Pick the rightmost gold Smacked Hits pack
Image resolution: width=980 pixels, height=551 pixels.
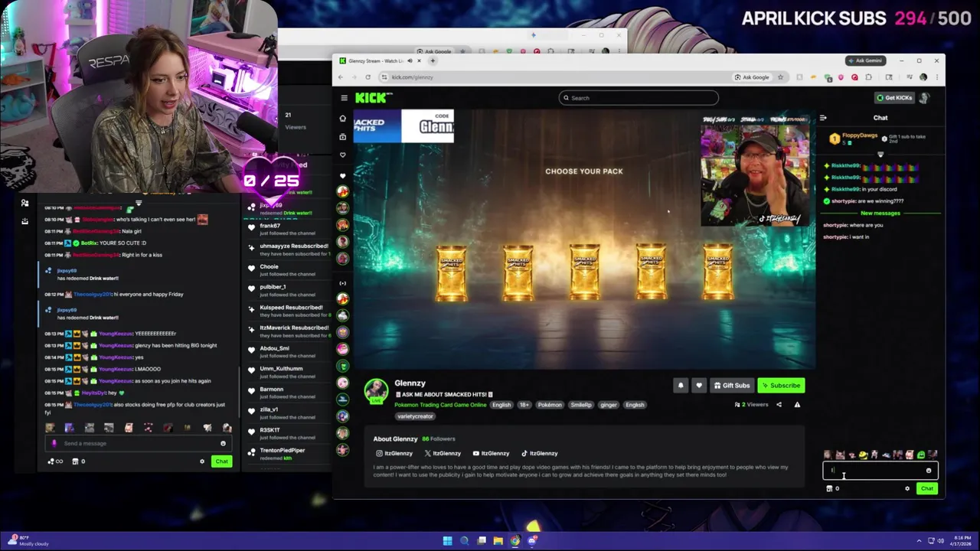[717, 272]
